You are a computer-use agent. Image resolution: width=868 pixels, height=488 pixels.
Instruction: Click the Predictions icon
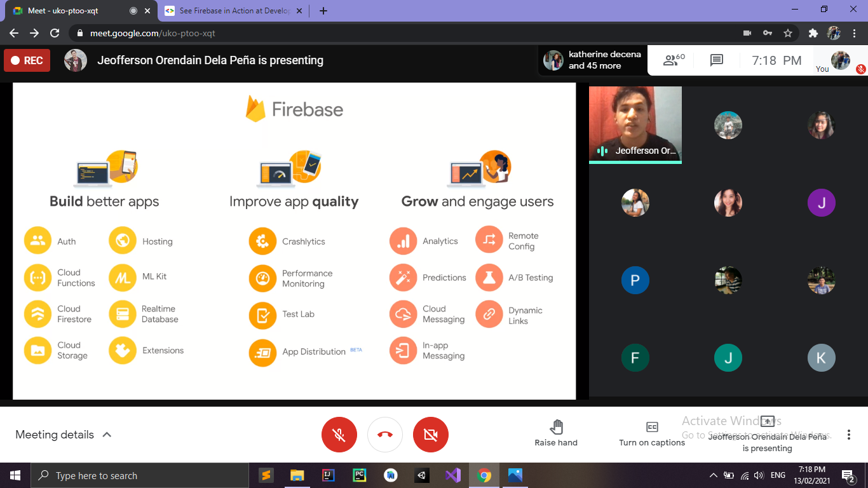click(x=403, y=278)
